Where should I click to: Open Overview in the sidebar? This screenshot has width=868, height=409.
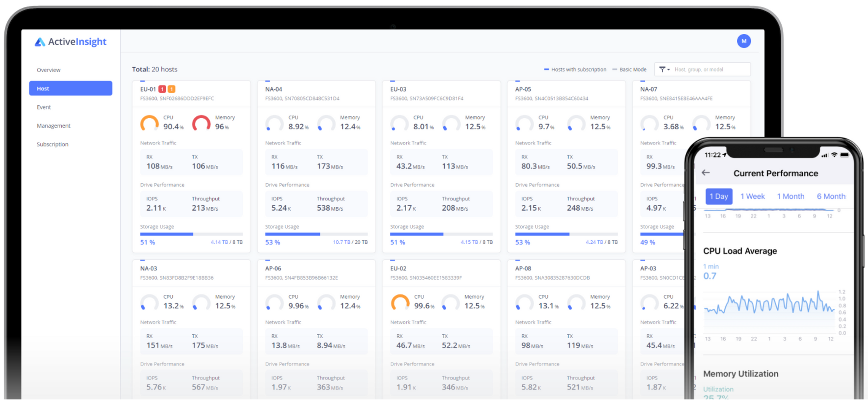[49, 70]
